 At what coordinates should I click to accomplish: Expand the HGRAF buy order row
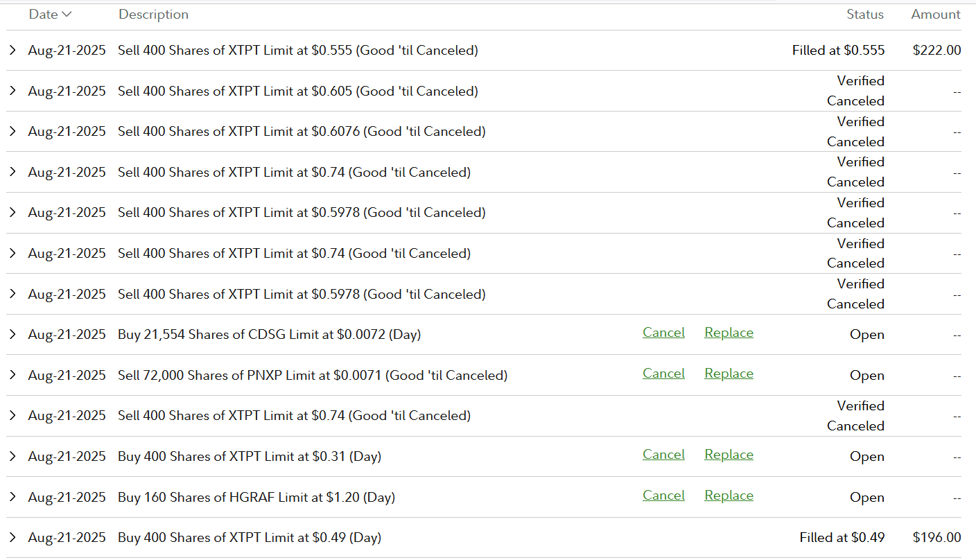(12, 497)
